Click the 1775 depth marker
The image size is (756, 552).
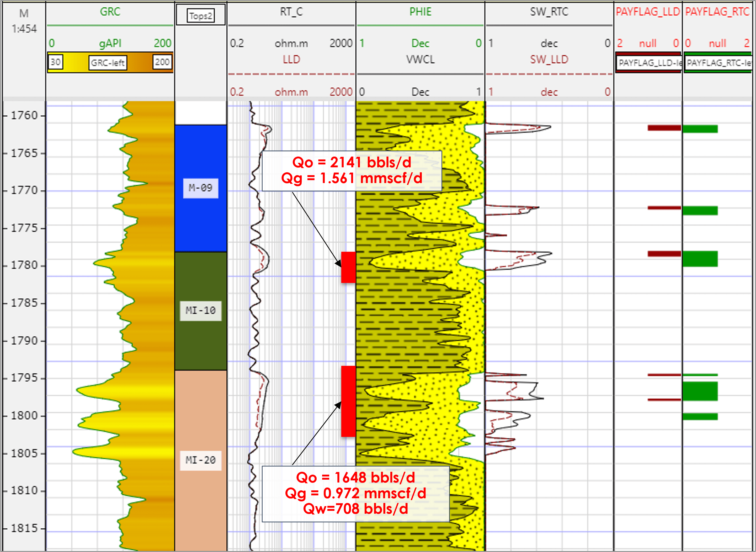coord(24,228)
